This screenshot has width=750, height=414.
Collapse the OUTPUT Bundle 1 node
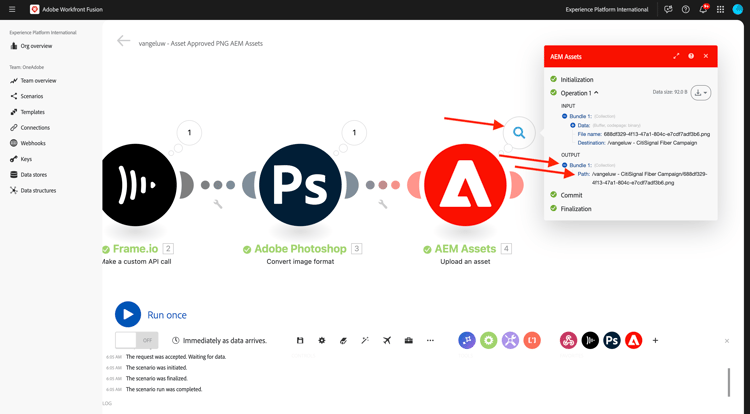(x=564, y=165)
